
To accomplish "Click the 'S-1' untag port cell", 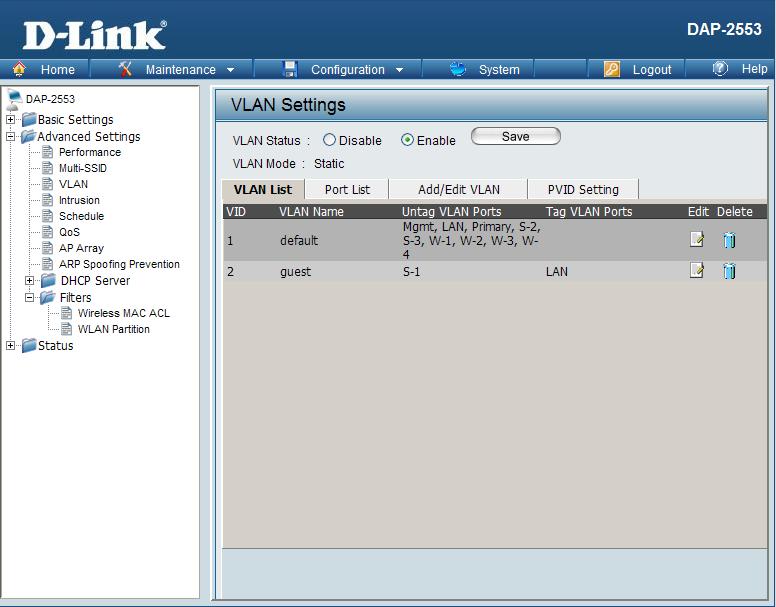I will 411,272.
